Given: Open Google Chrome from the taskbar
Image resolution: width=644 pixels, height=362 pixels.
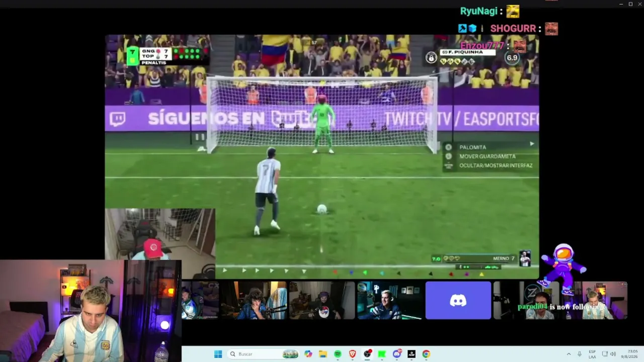Looking at the screenshot, I should point(426,354).
